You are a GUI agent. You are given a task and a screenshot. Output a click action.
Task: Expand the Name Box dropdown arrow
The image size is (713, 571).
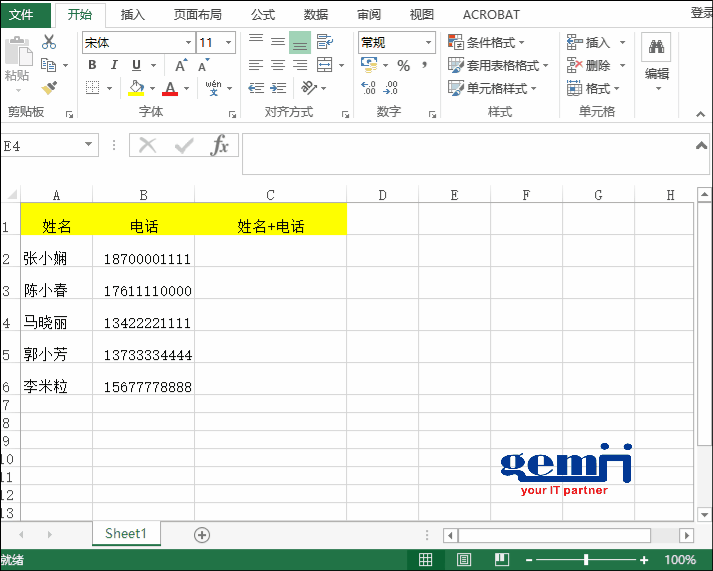tap(89, 145)
